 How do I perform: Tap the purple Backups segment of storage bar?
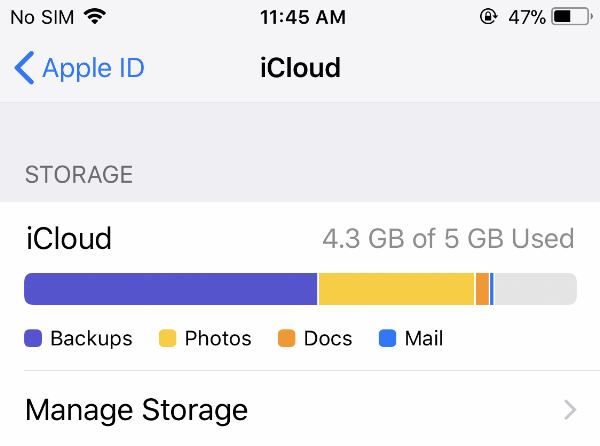click(171, 289)
